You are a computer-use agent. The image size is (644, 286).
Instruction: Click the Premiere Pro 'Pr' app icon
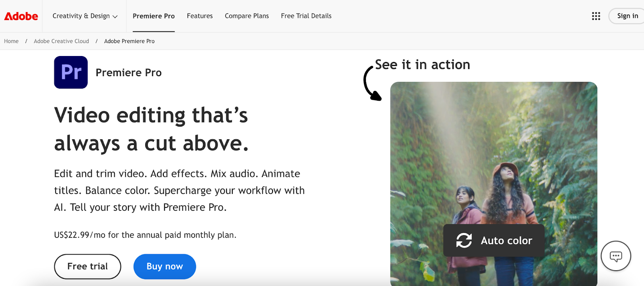coord(71,73)
